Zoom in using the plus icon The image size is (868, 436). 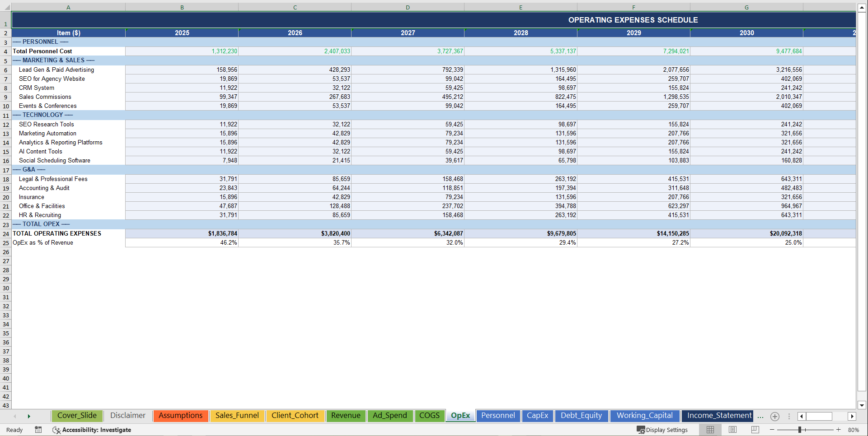point(839,430)
